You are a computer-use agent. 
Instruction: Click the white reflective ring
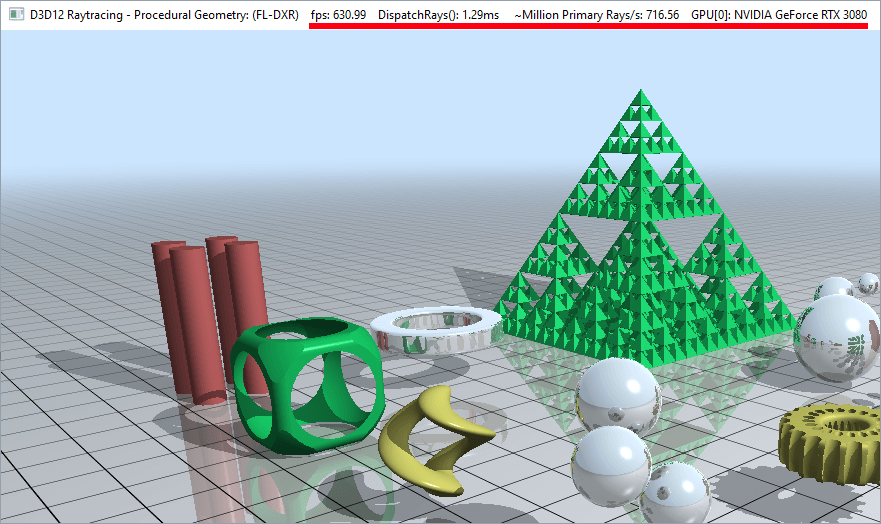point(436,330)
